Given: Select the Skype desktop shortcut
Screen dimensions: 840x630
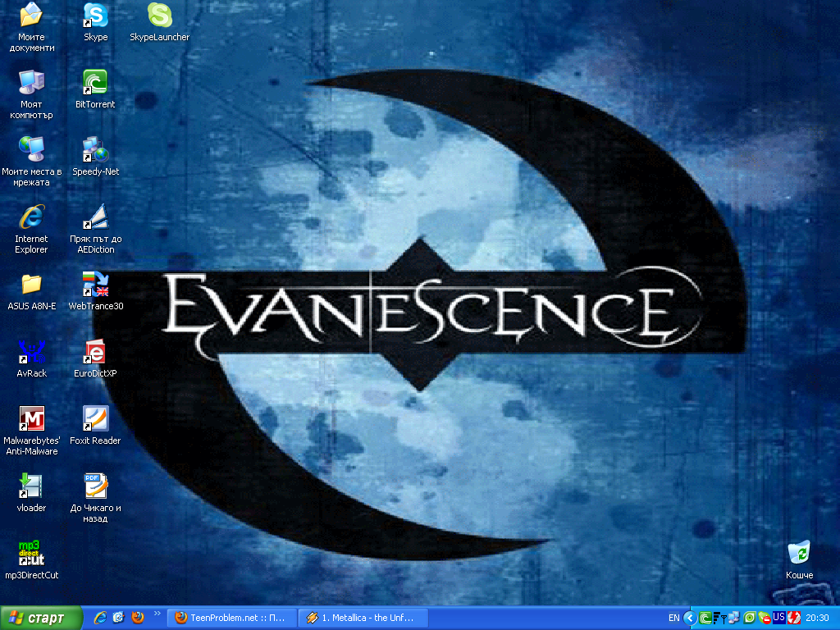Looking at the screenshot, I should point(95,22).
